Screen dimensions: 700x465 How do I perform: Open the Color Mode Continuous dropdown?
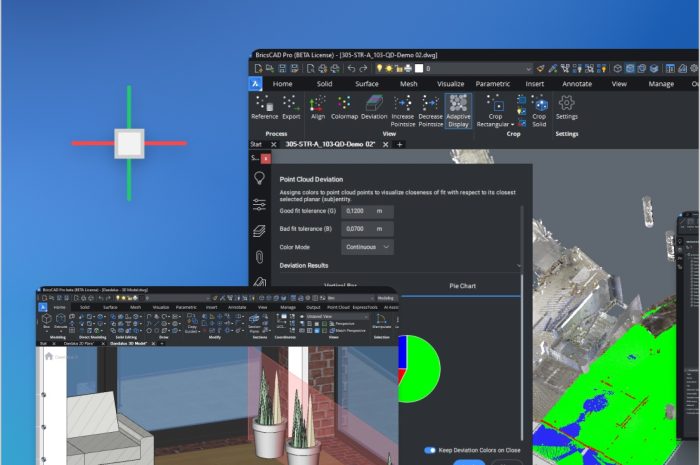coord(367,247)
